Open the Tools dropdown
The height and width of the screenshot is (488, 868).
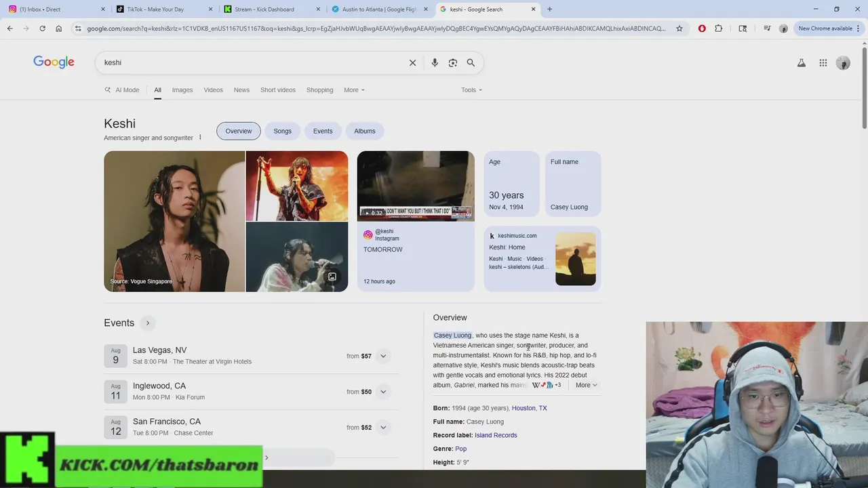(x=471, y=89)
